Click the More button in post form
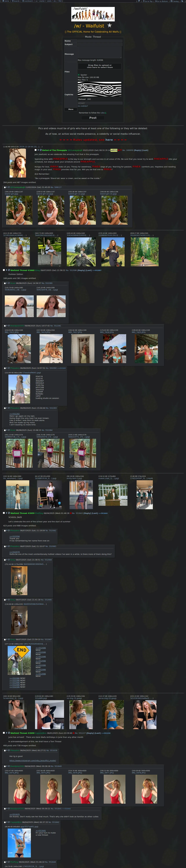The height and width of the screenshot is (868, 186). [71, 109]
